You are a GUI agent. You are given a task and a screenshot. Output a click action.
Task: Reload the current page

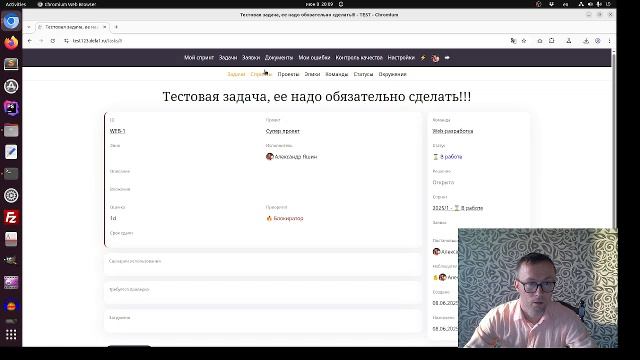coord(53,41)
